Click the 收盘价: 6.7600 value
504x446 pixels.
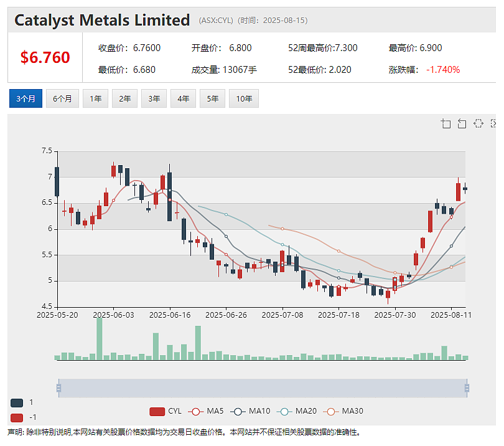129,48
